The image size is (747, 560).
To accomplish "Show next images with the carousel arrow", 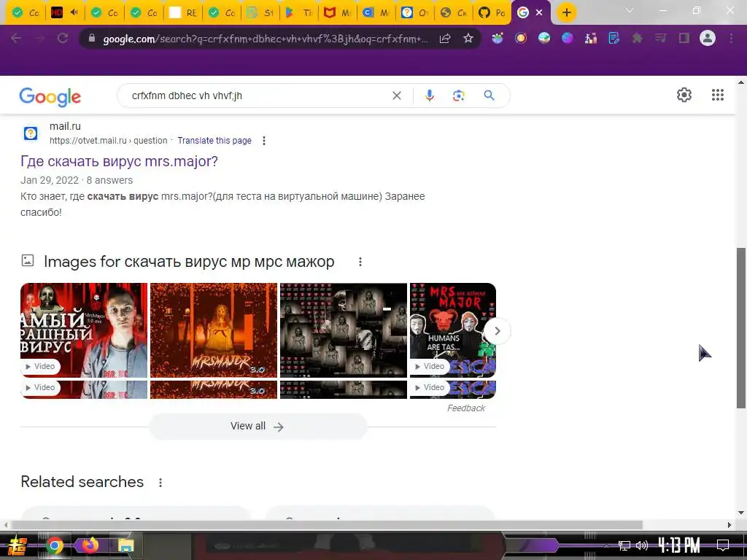I will 497,331.
